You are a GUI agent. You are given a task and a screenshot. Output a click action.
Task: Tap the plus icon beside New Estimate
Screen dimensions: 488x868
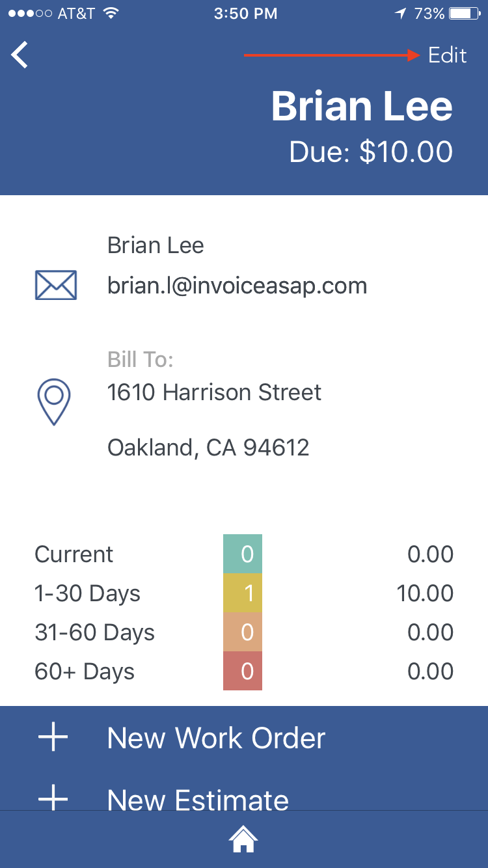pyautogui.click(x=53, y=799)
